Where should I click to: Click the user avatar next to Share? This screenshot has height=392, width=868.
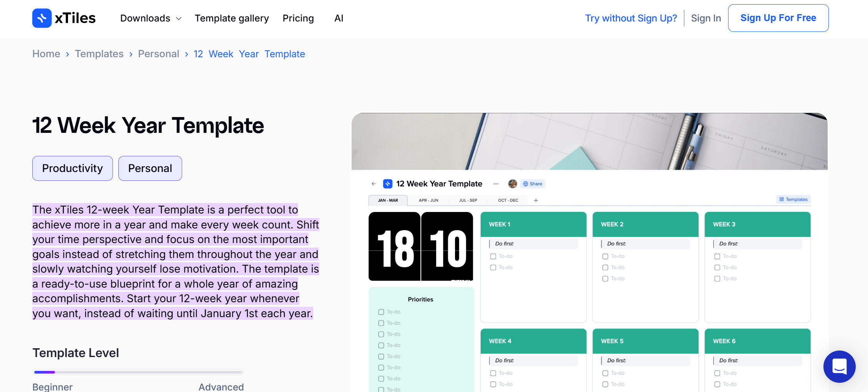tap(512, 184)
